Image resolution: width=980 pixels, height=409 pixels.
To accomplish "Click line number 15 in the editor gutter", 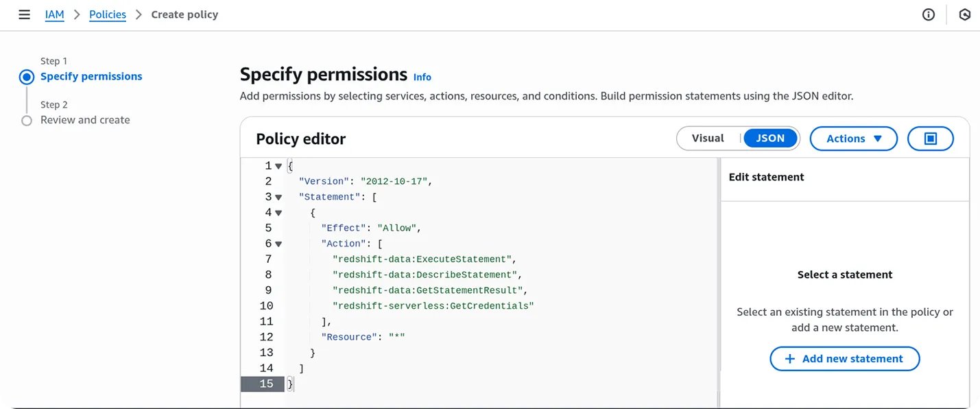I will 267,384.
